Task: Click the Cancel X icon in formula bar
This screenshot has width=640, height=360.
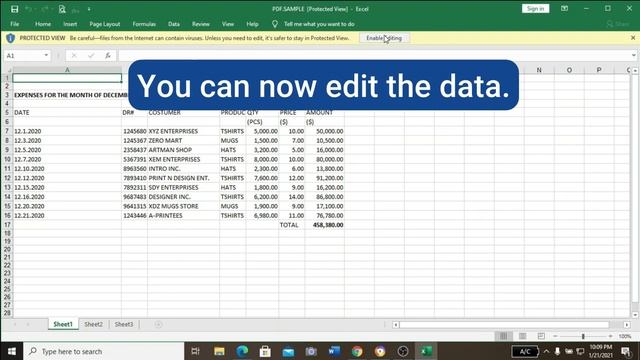Action: [x=74, y=56]
